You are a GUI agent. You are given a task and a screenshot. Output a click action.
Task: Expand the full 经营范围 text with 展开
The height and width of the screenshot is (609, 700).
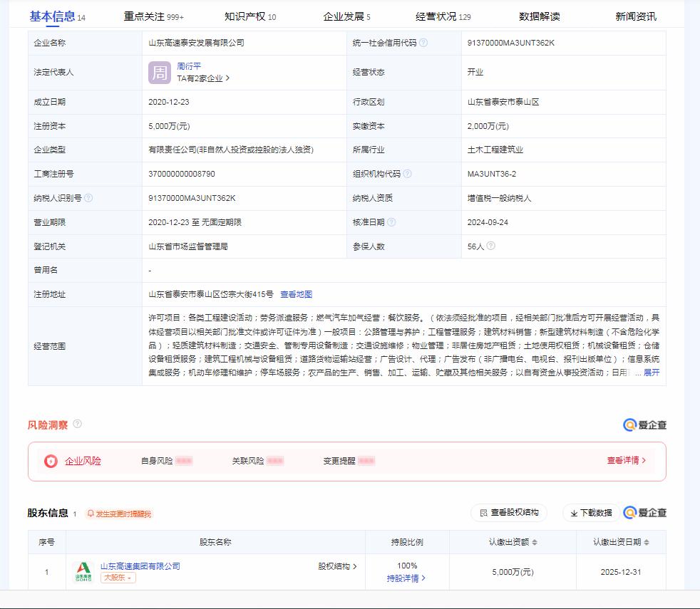point(652,373)
